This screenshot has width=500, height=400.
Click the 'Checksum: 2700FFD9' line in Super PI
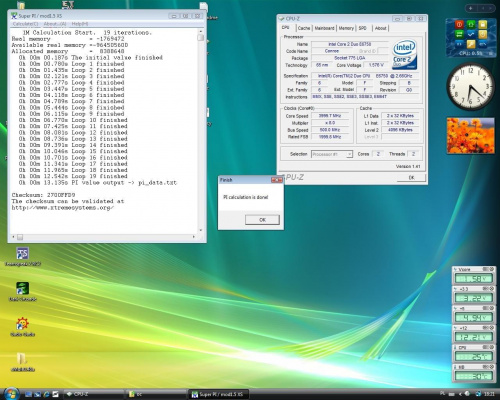(x=43, y=195)
